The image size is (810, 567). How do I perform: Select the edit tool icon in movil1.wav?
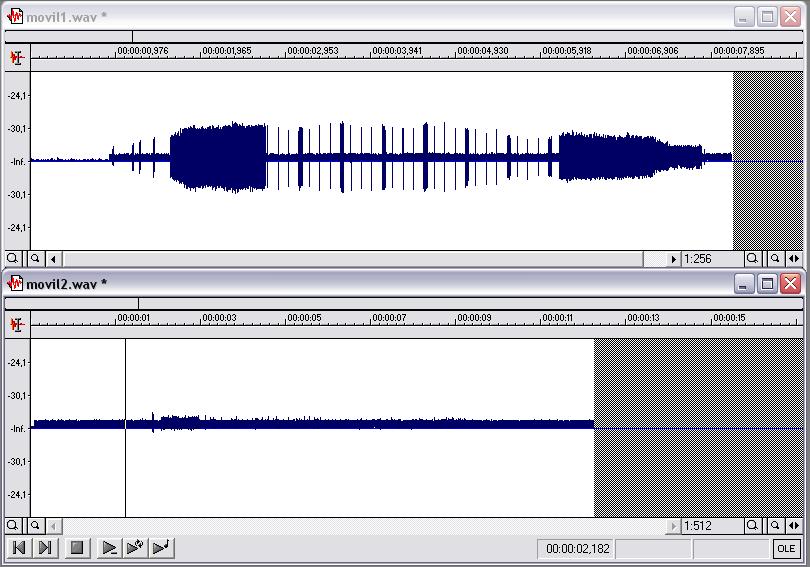(17, 57)
